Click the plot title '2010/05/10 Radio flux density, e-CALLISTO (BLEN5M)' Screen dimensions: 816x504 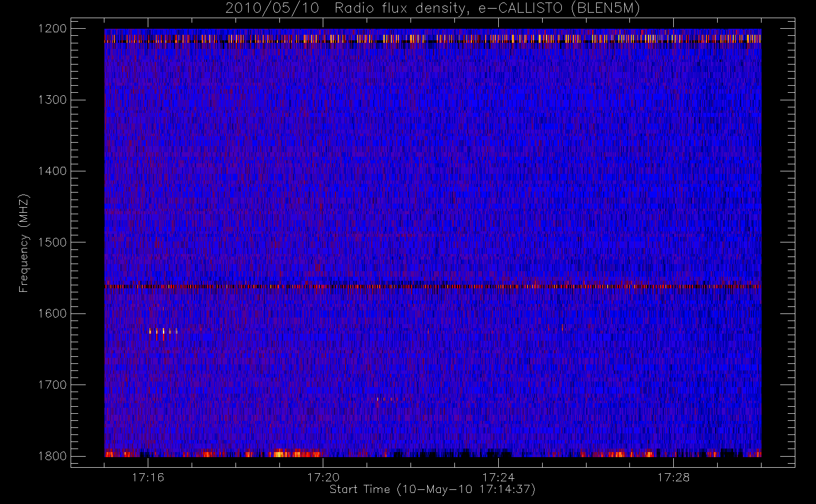(x=432, y=8)
